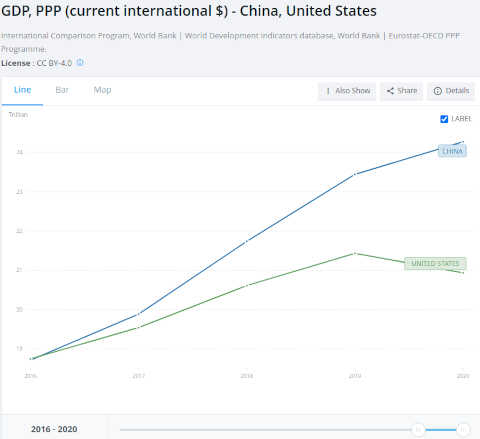
Task: Click the right year range slider handle
Action: click(x=463, y=430)
